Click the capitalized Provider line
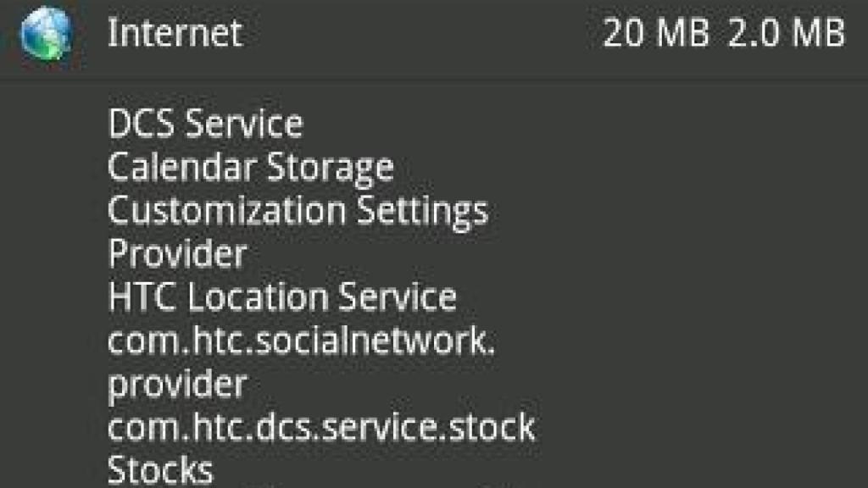The height and width of the screenshot is (488, 868). [177, 253]
